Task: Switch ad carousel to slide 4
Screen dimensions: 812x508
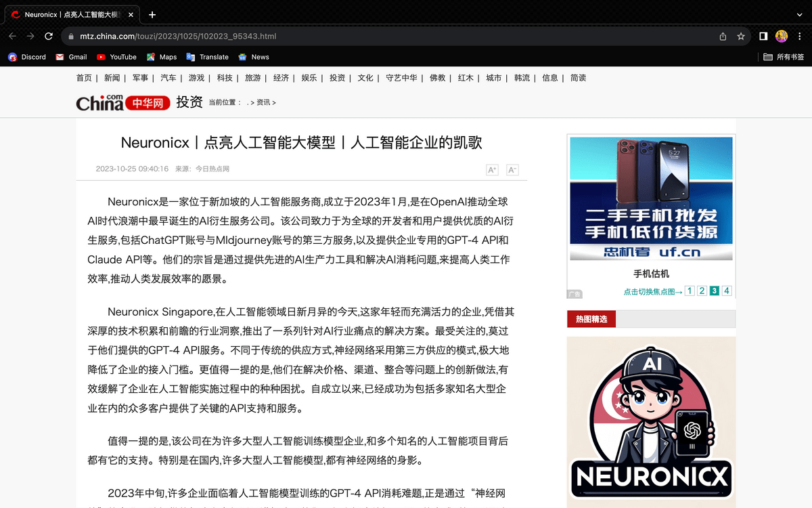Action: pyautogui.click(x=727, y=291)
